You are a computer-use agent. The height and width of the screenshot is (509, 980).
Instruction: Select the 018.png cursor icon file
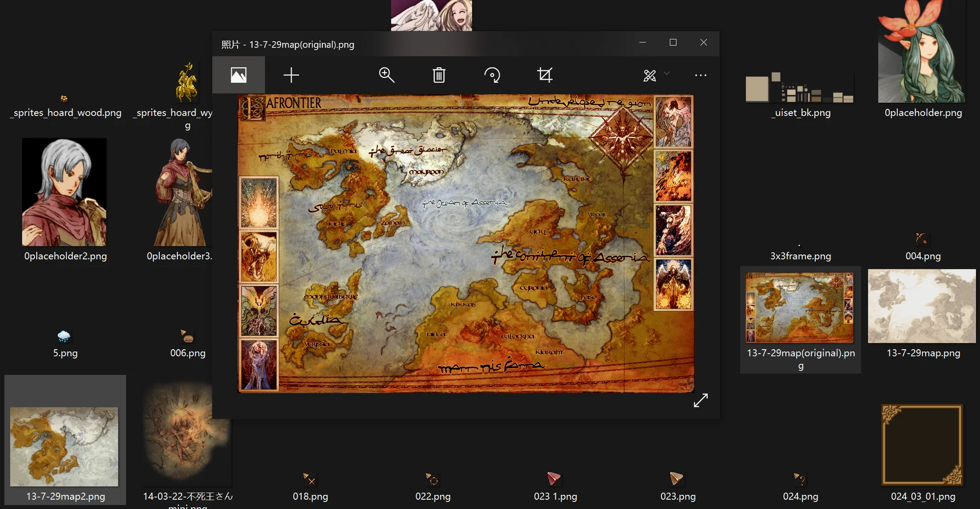coord(309,479)
